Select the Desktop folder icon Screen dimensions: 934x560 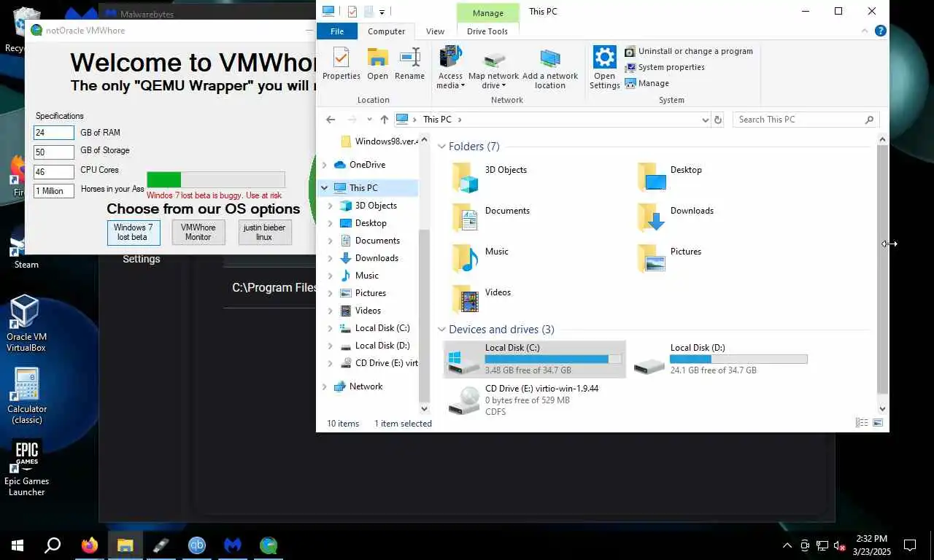click(652, 177)
